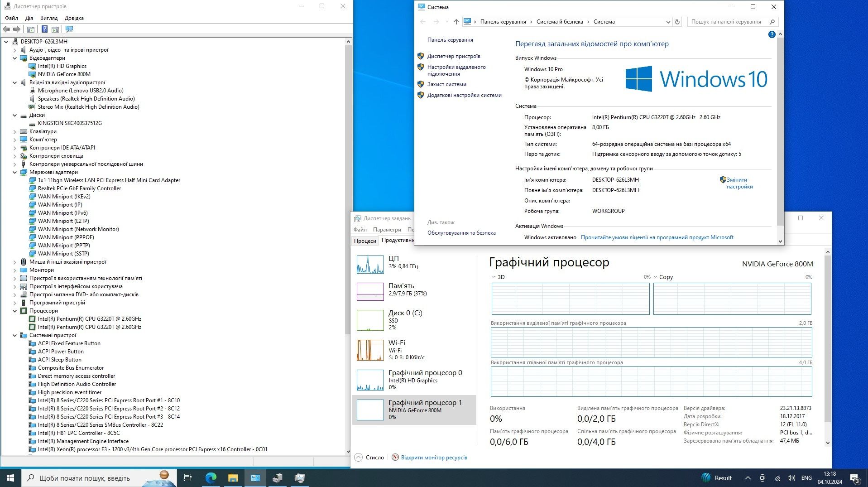Click Windows Start button
This screenshot has width=868, height=487.
pos(10,478)
